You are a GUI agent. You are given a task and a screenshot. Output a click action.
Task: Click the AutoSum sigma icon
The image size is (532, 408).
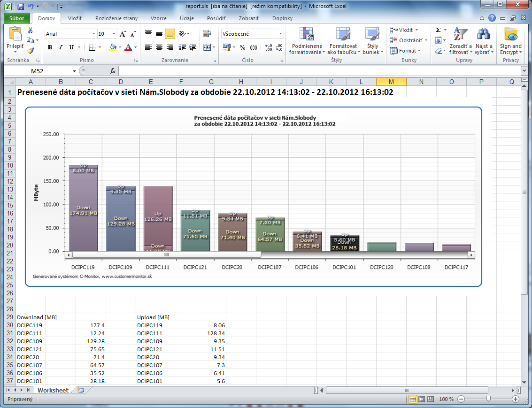pyautogui.click(x=438, y=30)
